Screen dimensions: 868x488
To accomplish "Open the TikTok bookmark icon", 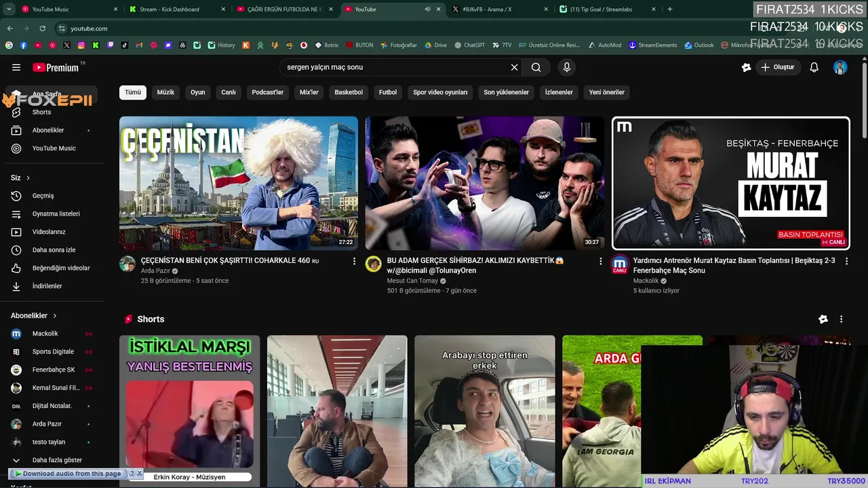I will (x=125, y=45).
